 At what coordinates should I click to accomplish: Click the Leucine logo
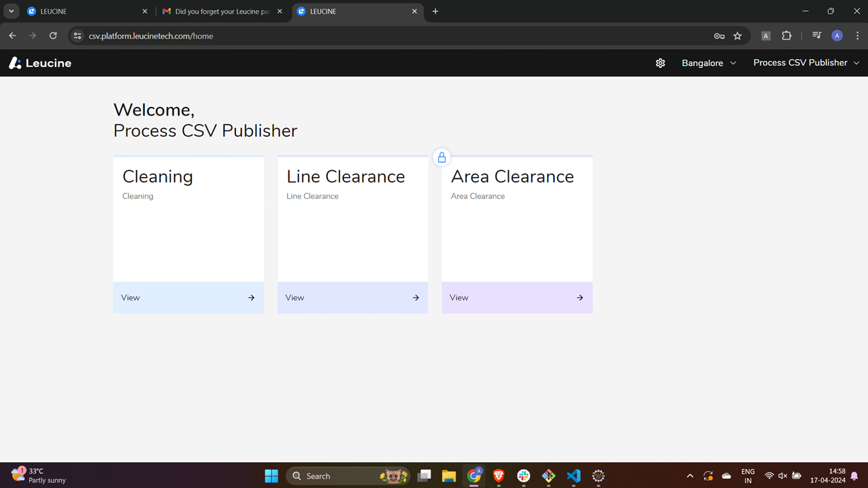pos(40,63)
